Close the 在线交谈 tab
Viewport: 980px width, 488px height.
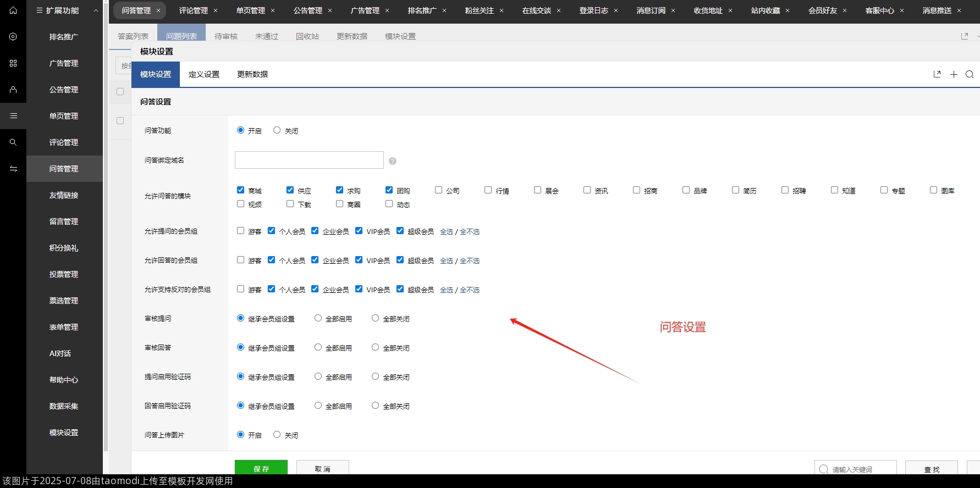coord(559,10)
